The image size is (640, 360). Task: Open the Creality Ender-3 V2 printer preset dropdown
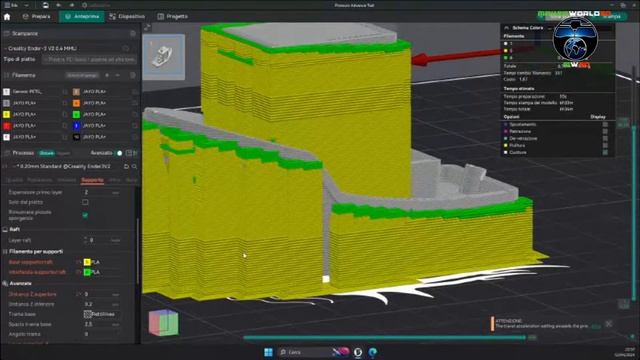click(x=63, y=48)
